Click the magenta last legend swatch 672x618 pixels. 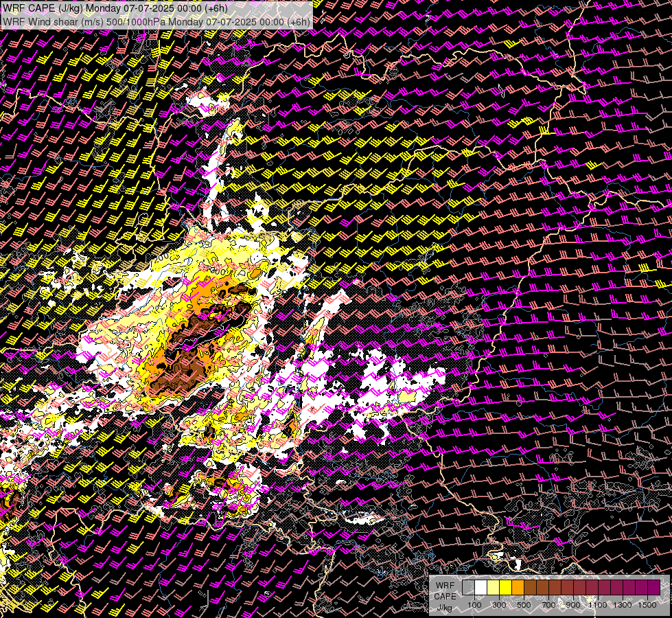(x=654, y=587)
